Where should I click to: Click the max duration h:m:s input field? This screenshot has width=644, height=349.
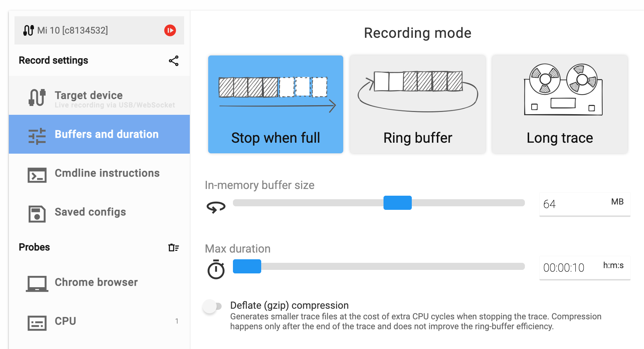(x=569, y=268)
